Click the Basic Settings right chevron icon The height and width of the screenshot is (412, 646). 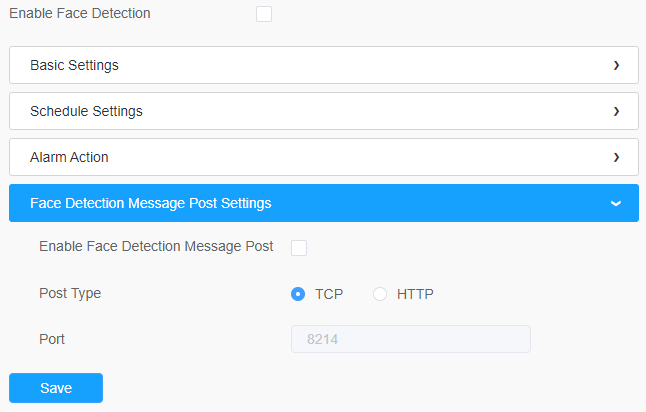(x=616, y=65)
